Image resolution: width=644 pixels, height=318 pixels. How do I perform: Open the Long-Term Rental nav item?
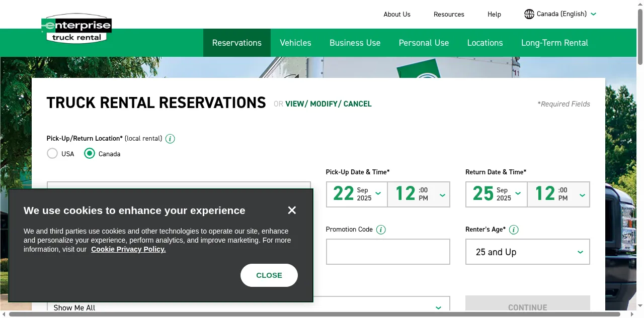[554, 43]
